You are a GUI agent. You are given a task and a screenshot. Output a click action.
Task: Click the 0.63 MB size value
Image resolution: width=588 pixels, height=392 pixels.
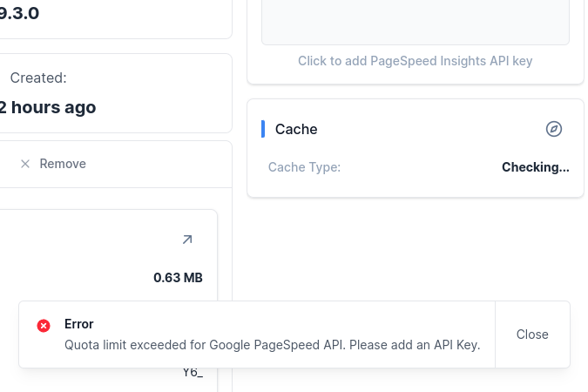tap(178, 278)
